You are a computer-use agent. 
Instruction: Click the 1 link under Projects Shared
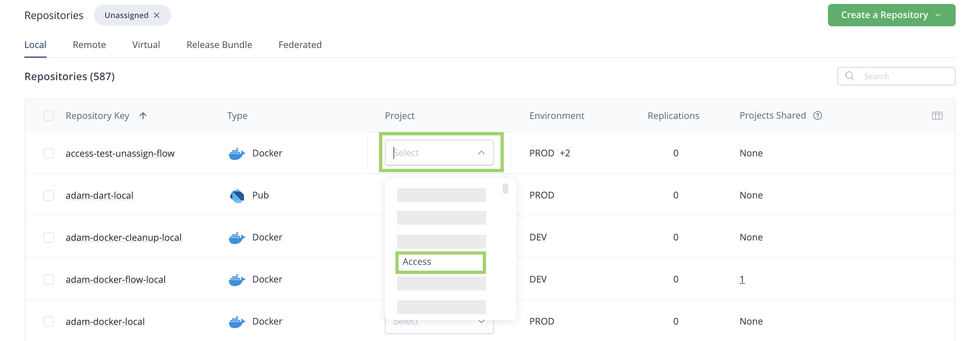[742, 279]
